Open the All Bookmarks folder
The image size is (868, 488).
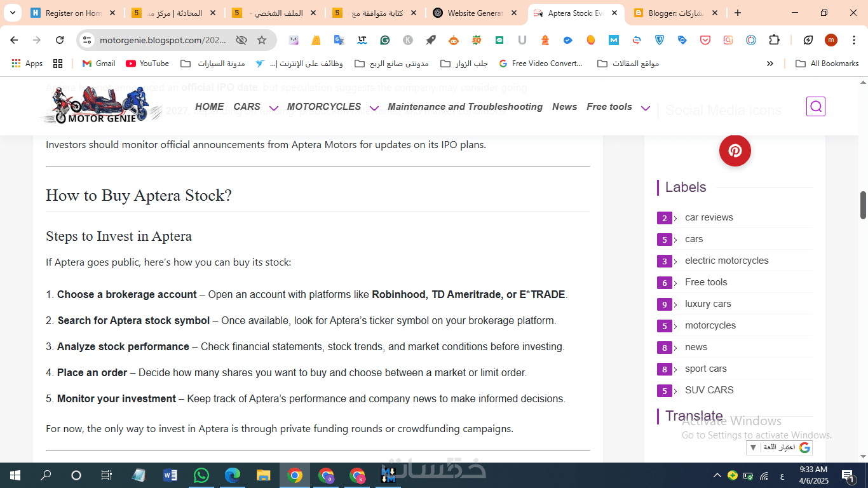(827, 64)
